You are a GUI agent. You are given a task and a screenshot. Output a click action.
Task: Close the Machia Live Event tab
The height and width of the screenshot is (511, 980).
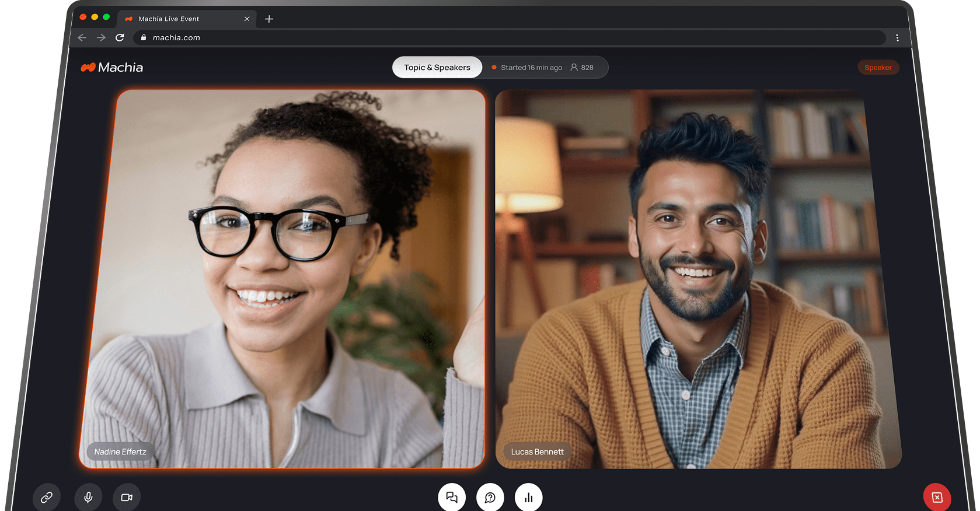247,19
